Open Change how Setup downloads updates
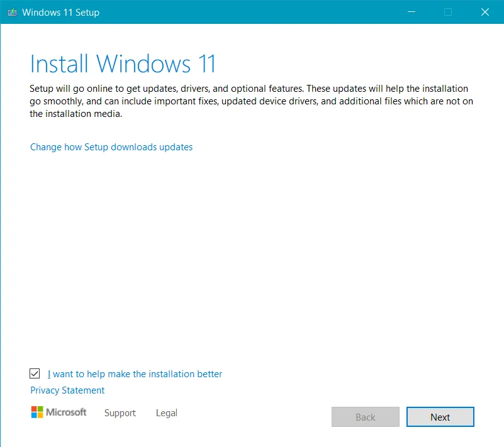This screenshot has height=447, width=504. tap(111, 147)
